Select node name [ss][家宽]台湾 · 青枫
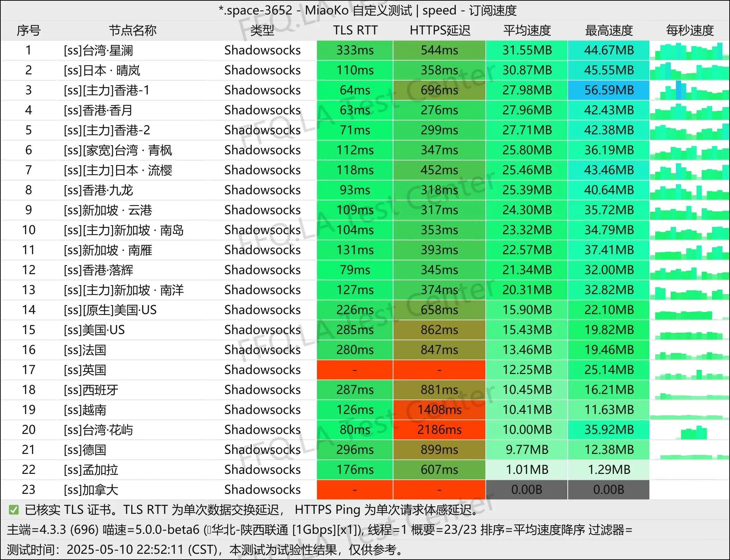Screen dimensions: 730x560 [118, 150]
